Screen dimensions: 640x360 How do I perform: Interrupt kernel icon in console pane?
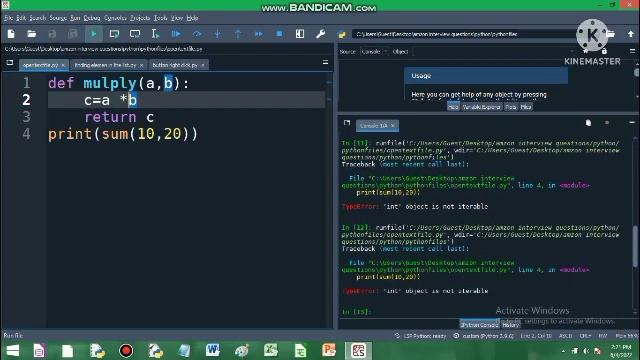pyautogui.click(x=607, y=122)
